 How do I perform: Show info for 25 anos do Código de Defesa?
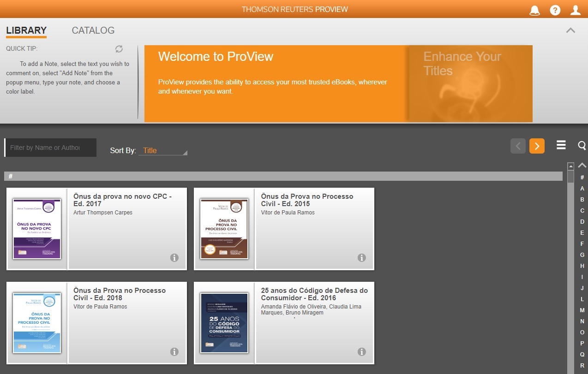[362, 352]
